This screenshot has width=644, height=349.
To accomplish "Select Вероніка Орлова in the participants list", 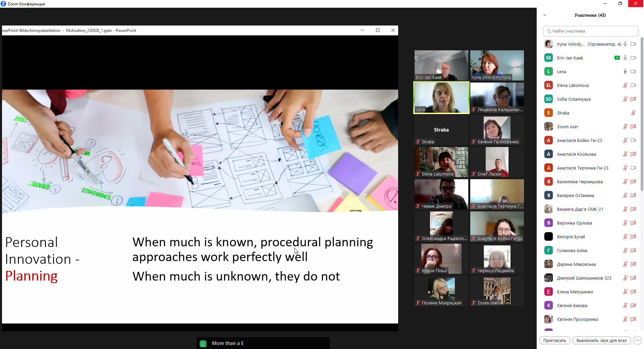I will [x=574, y=223].
